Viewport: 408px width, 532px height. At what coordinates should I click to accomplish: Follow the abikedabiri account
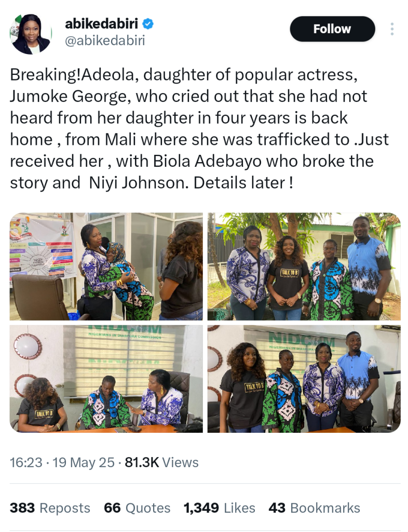(x=332, y=29)
